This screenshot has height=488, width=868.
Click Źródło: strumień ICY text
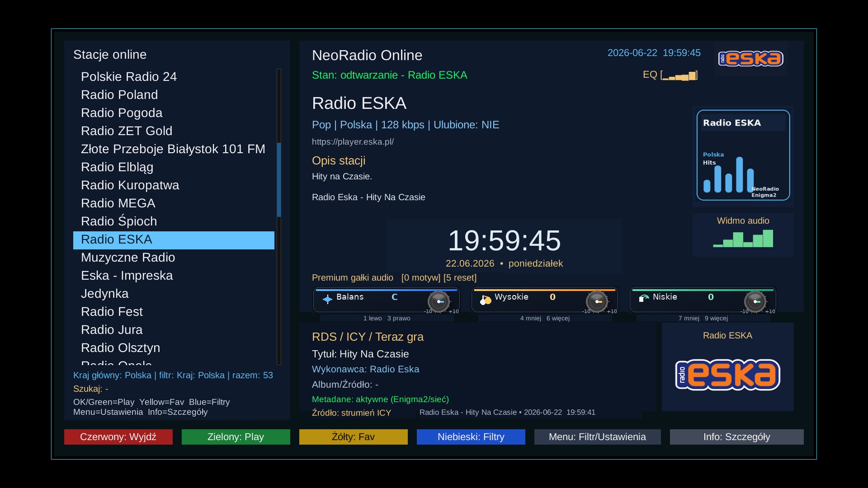[x=351, y=413]
